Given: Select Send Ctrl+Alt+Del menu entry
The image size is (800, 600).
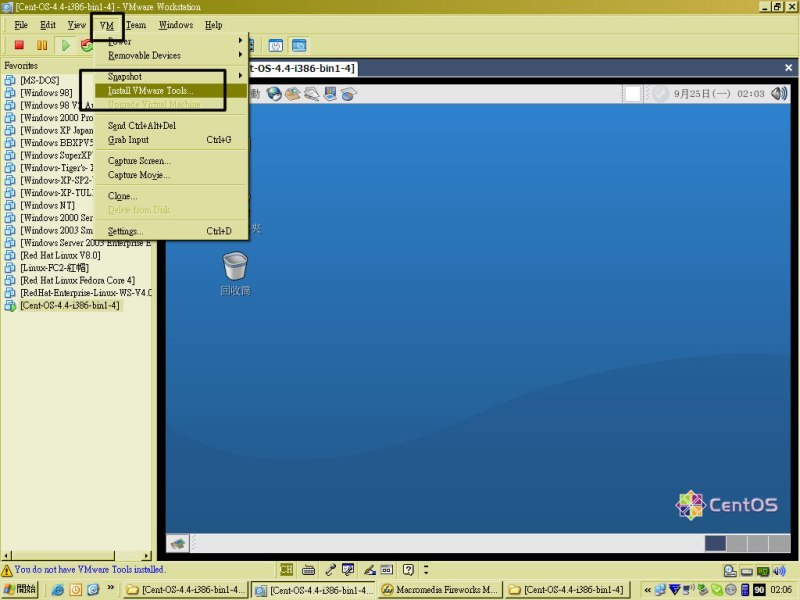Looking at the screenshot, I should point(170,126).
